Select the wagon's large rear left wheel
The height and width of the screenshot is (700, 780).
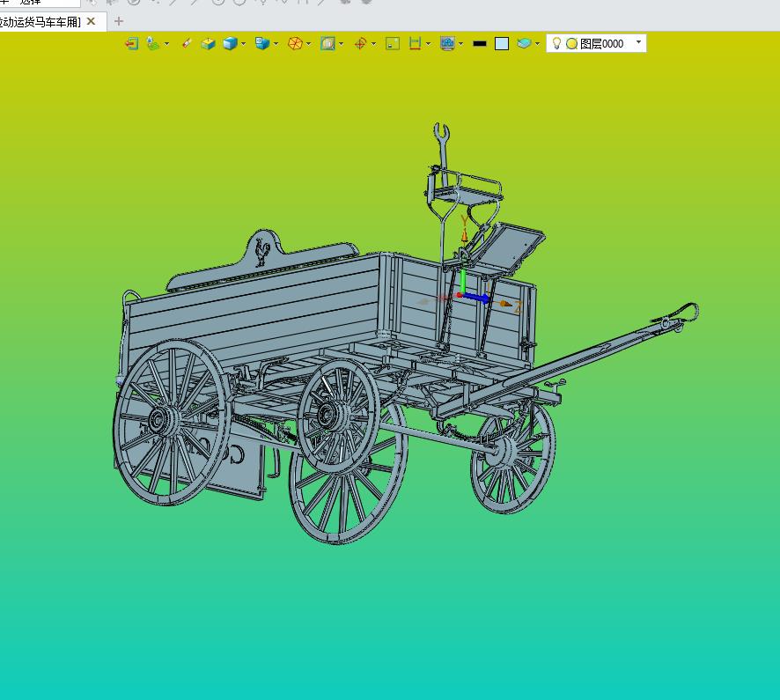click(172, 422)
